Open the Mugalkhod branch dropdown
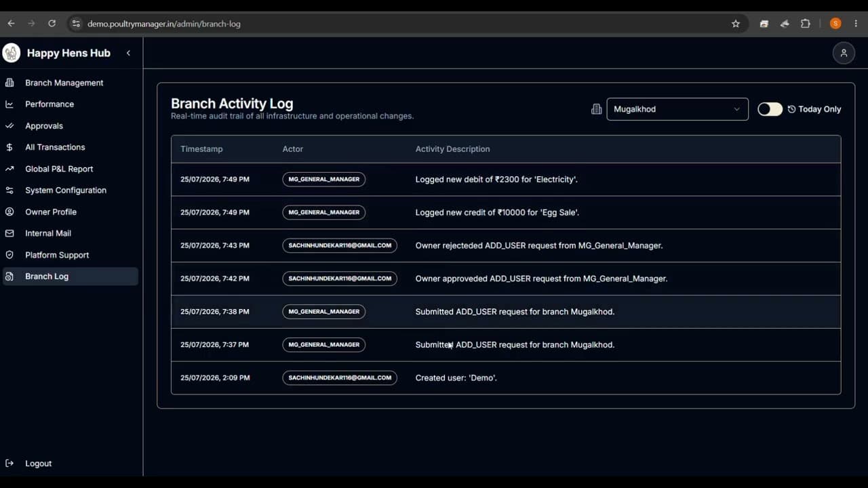 (677, 109)
